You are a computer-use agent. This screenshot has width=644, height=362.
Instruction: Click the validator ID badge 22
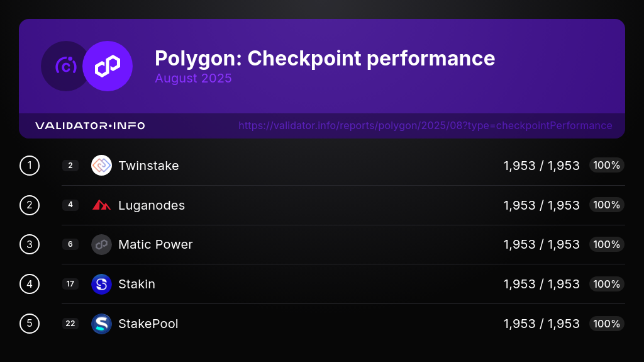point(70,324)
